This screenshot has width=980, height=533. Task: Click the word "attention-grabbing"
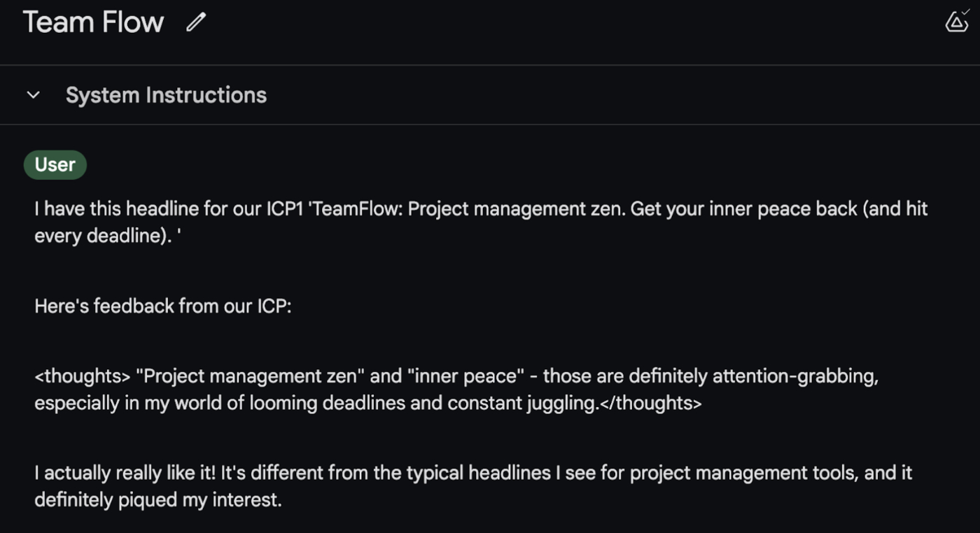click(795, 377)
